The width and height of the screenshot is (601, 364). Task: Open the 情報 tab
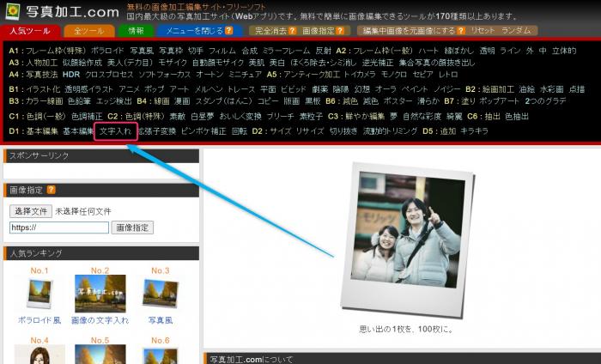tap(136, 31)
